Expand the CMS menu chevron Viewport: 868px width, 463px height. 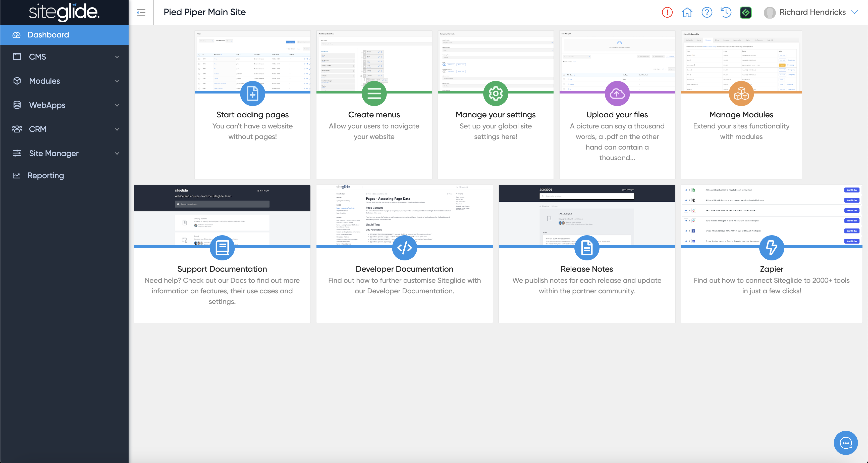tap(117, 57)
